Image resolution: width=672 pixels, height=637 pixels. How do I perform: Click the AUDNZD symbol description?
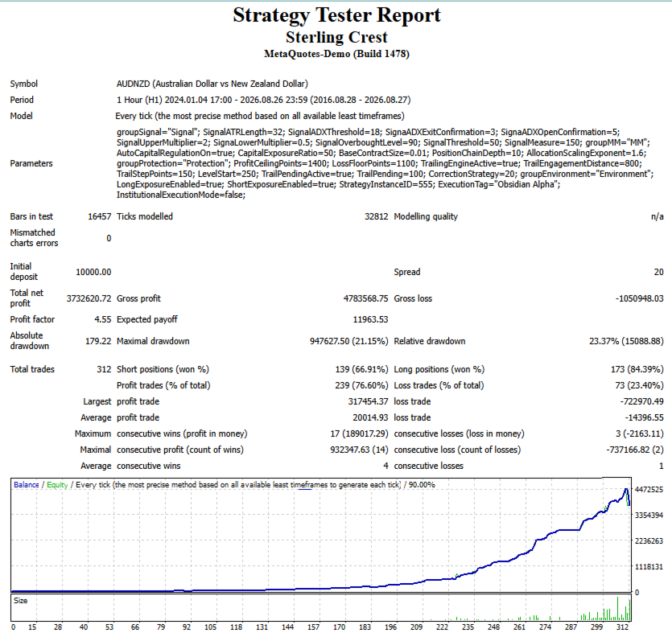(212, 84)
